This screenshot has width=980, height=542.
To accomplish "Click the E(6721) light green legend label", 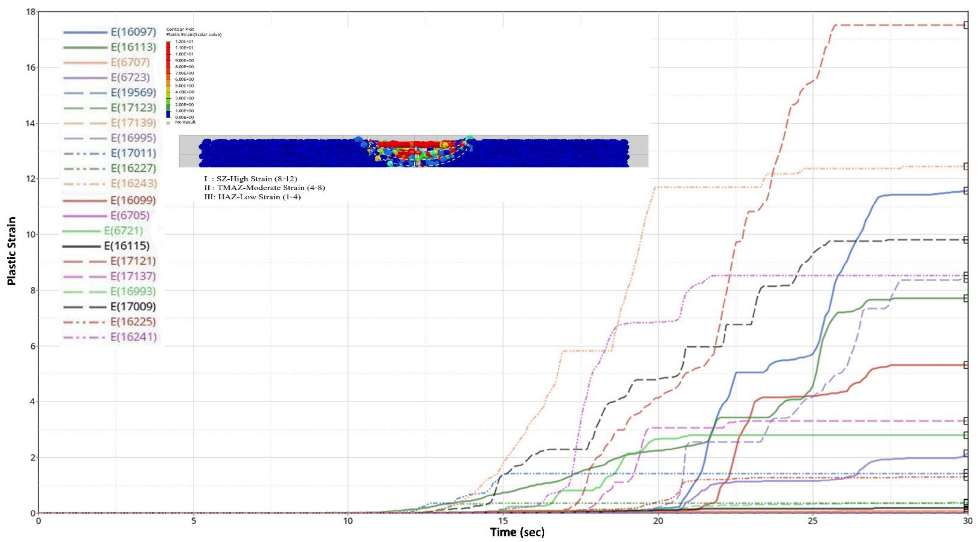I will click(x=124, y=231).
